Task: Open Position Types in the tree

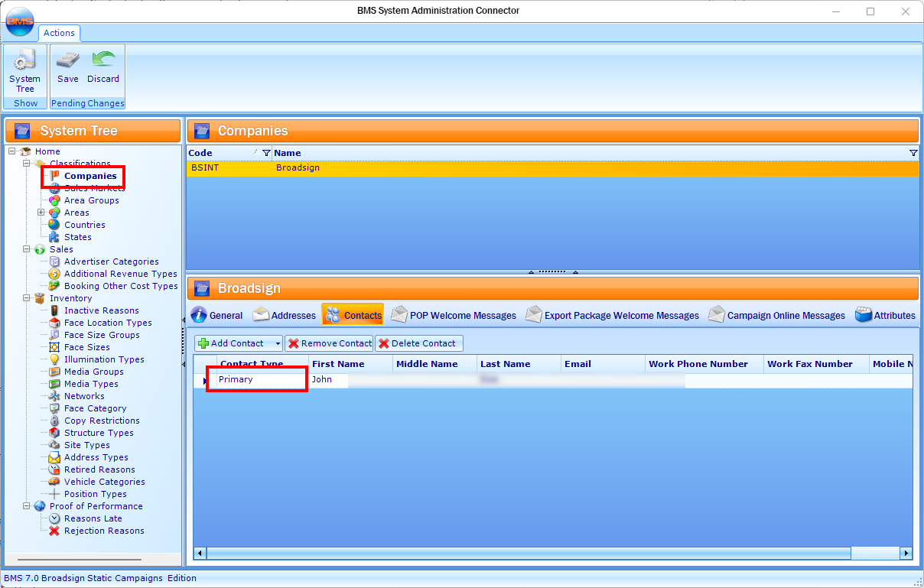Action: coord(96,494)
